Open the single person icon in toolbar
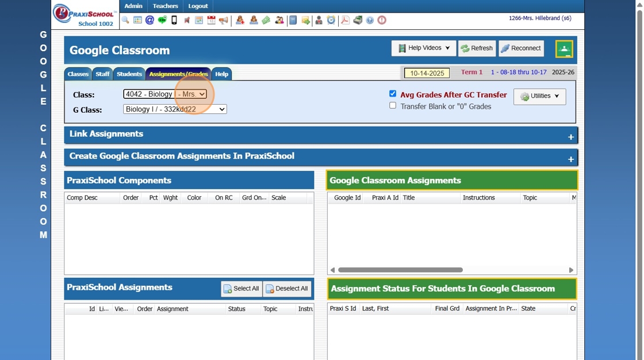The height and width of the screenshot is (360, 644). click(x=254, y=20)
